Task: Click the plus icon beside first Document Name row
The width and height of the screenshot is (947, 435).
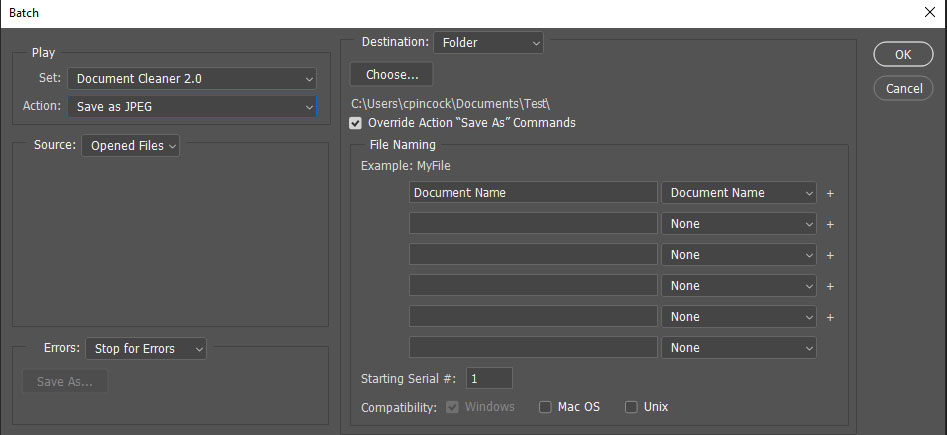Action: click(829, 193)
